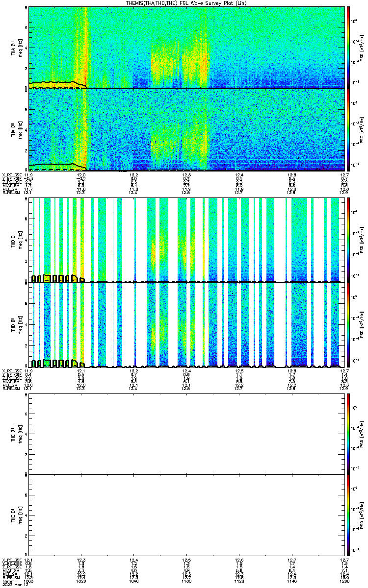368x588 pixels.
Task: Click the 1100 time tick label
Action: point(186,581)
